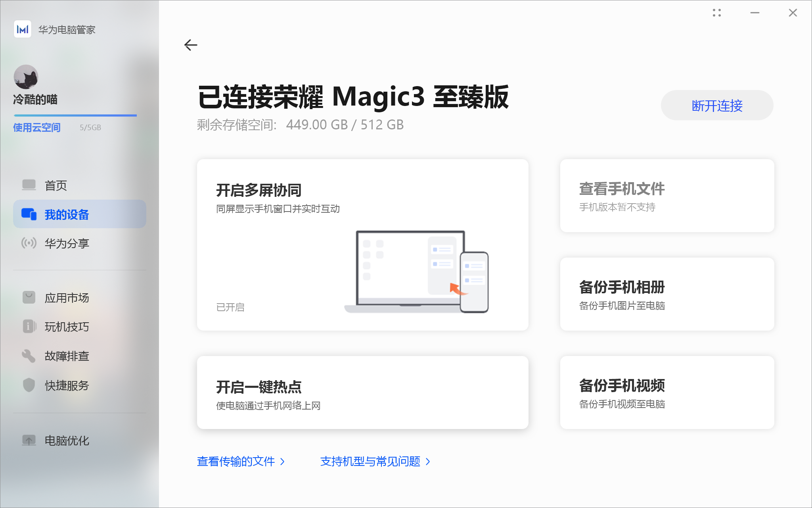Click the 华为分享 broadcast icon
Image resolution: width=812 pixels, height=508 pixels.
tap(29, 243)
